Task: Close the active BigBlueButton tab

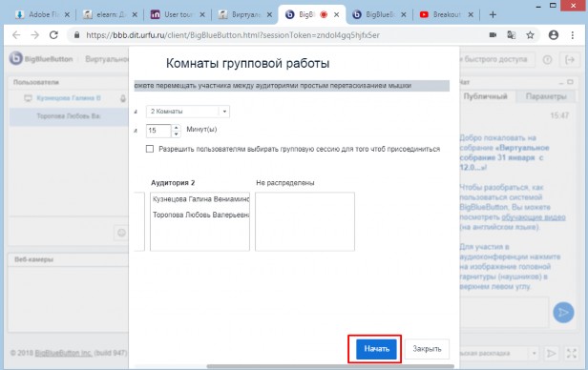Action: (x=336, y=14)
